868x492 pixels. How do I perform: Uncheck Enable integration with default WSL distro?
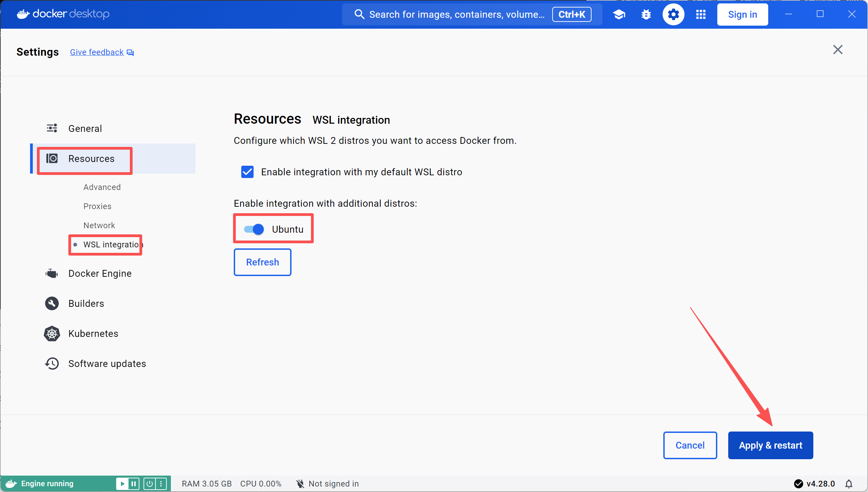(x=247, y=172)
